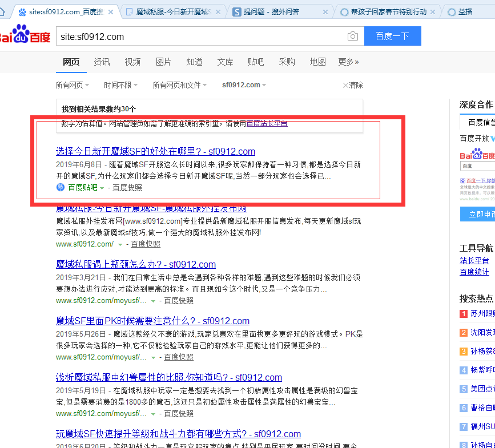495x448 pixels.
Task: Open 百度统计 under 工具导航
Action: pyautogui.click(x=474, y=272)
